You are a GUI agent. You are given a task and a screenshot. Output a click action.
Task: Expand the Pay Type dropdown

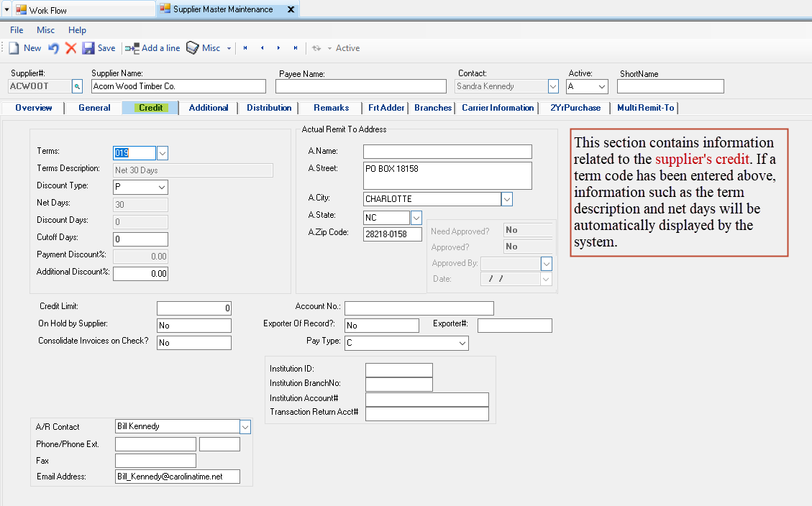pos(462,344)
